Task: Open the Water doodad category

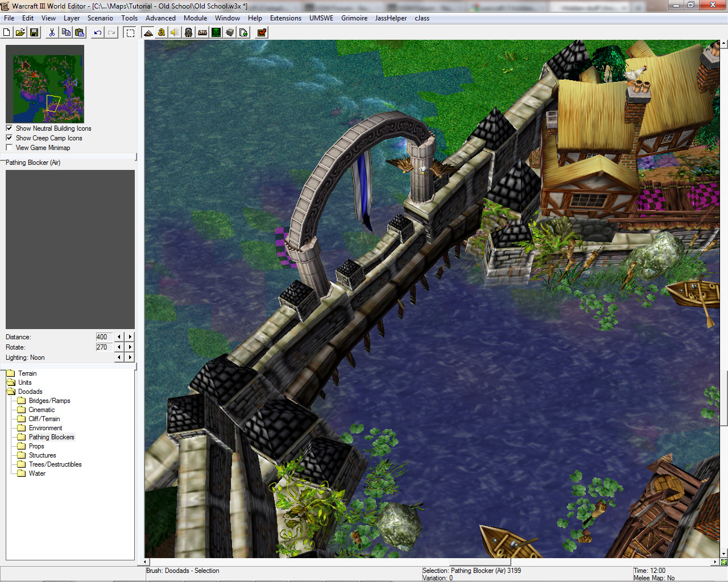Action: click(37, 473)
